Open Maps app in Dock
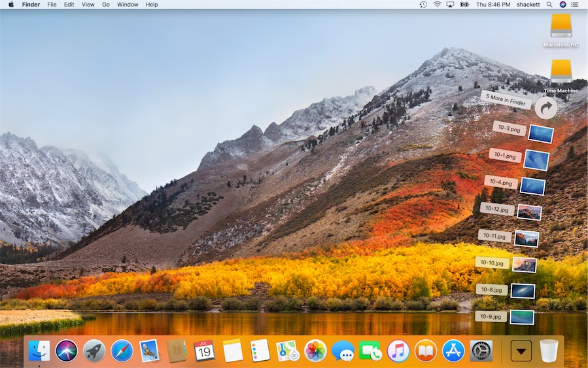This screenshot has width=588, height=368. pyautogui.click(x=288, y=351)
